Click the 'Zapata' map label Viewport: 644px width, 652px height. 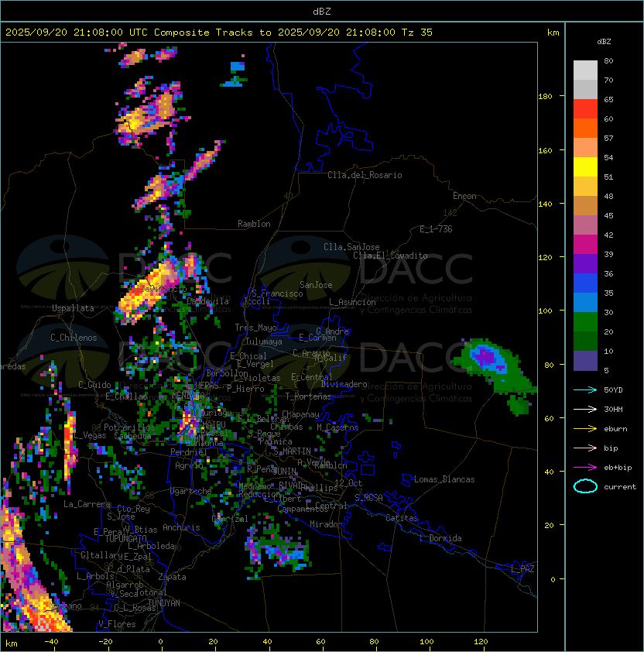[x=172, y=577]
